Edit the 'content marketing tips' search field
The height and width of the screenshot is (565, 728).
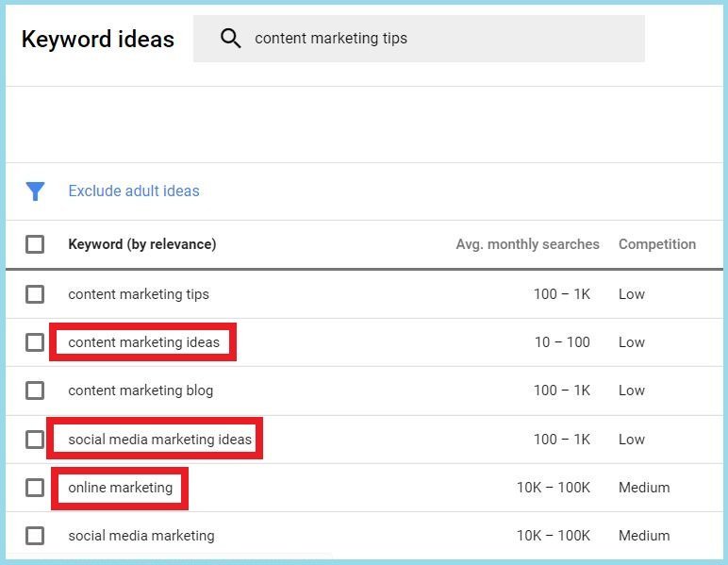click(x=419, y=39)
